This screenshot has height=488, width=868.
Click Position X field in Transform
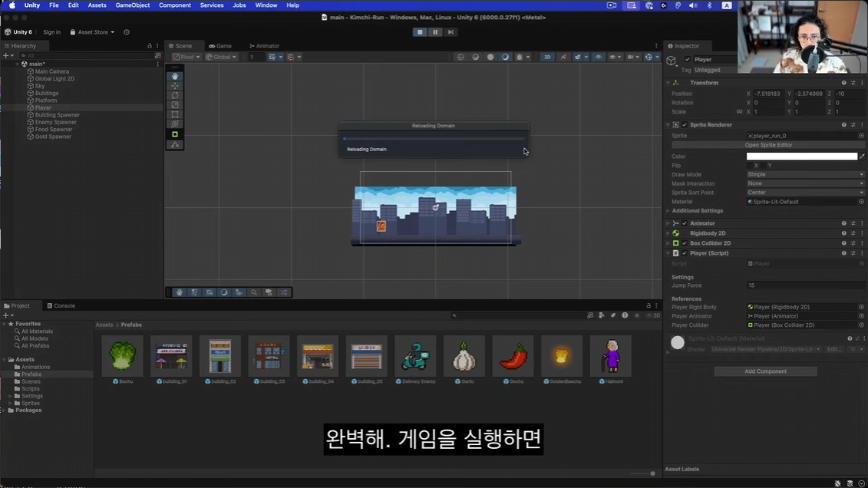pyautogui.click(x=769, y=94)
